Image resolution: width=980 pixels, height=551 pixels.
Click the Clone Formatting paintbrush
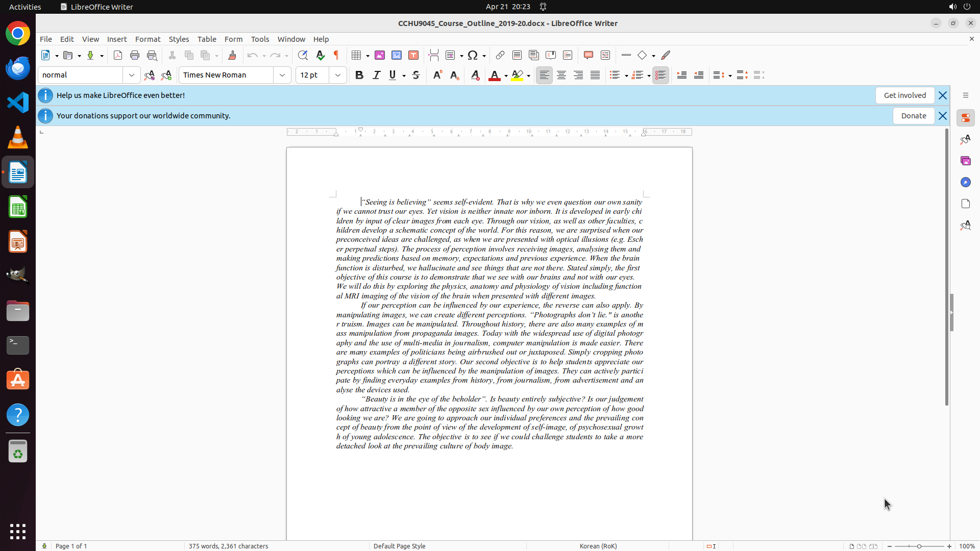(x=232, y=55)
